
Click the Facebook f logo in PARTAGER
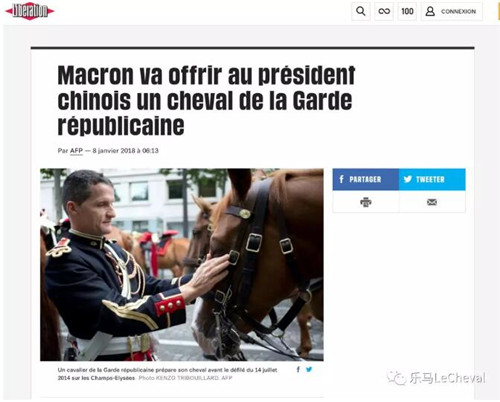(x=341, y=179)
